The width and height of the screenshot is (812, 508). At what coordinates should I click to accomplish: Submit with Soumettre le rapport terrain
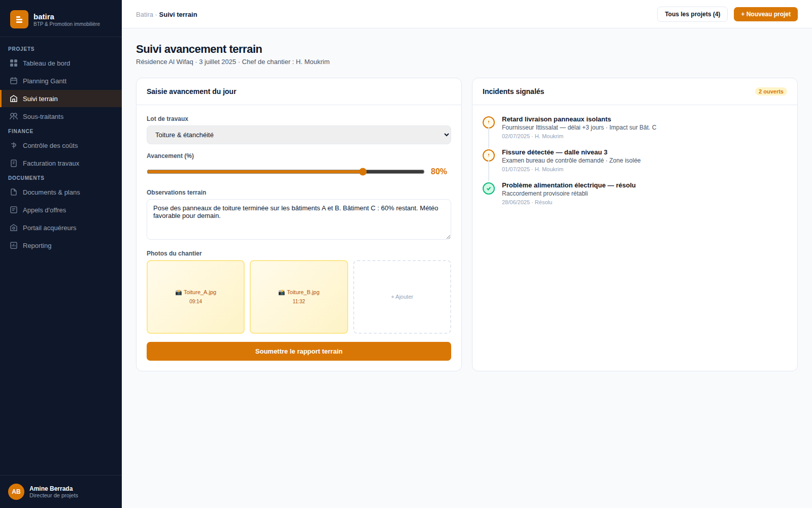(299, 352)
